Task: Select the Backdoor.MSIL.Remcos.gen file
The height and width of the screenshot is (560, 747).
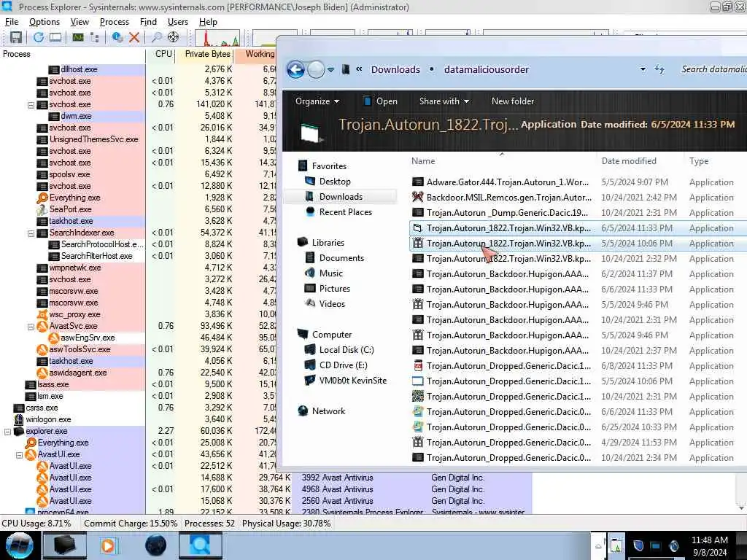Action: click(578, 198)
